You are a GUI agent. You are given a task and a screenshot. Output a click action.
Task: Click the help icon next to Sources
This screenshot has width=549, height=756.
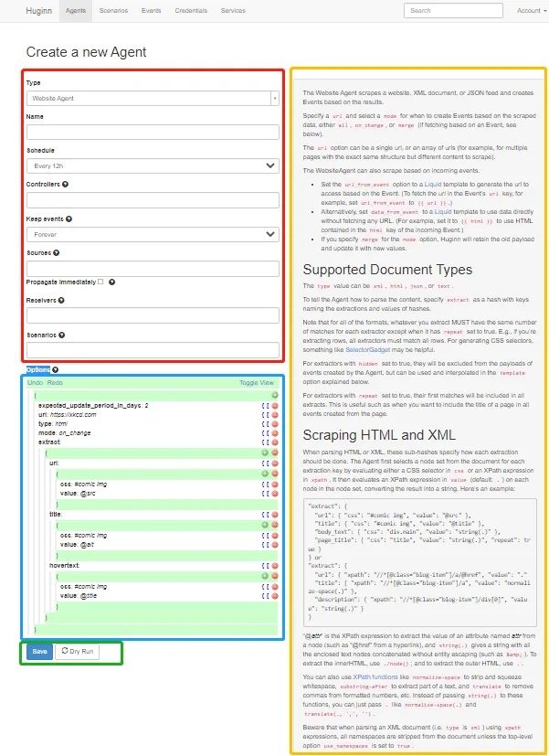tap(56, 253)
